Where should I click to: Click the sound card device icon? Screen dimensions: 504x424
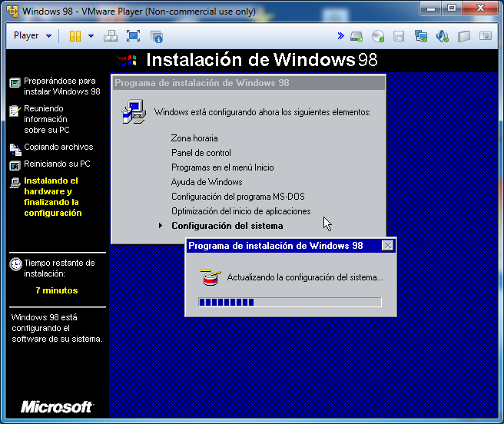442,36
